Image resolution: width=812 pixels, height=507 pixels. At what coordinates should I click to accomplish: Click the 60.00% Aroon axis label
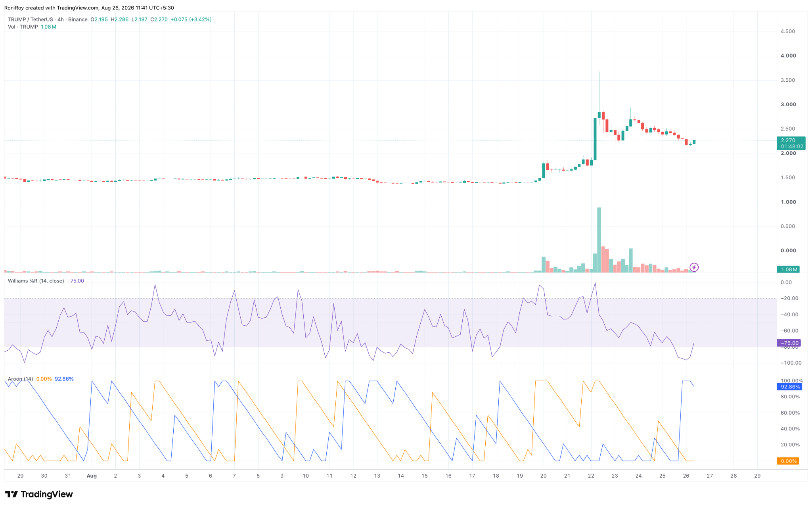[x=790, y=413]
